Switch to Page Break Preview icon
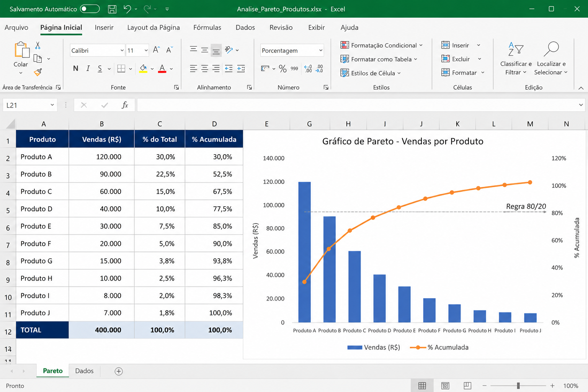Screen dimensions: 588x392 [x=467, y=385]
